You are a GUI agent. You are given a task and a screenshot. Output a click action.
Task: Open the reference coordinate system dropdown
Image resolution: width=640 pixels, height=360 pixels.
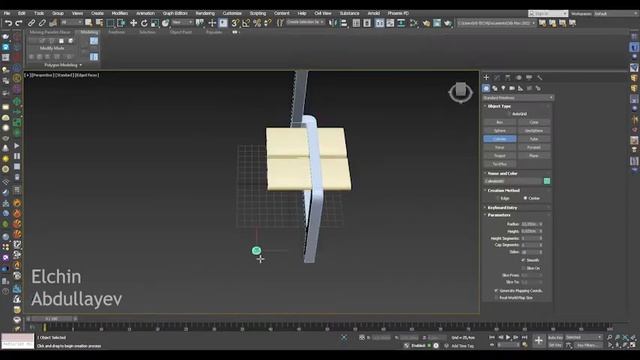[182, 22]
